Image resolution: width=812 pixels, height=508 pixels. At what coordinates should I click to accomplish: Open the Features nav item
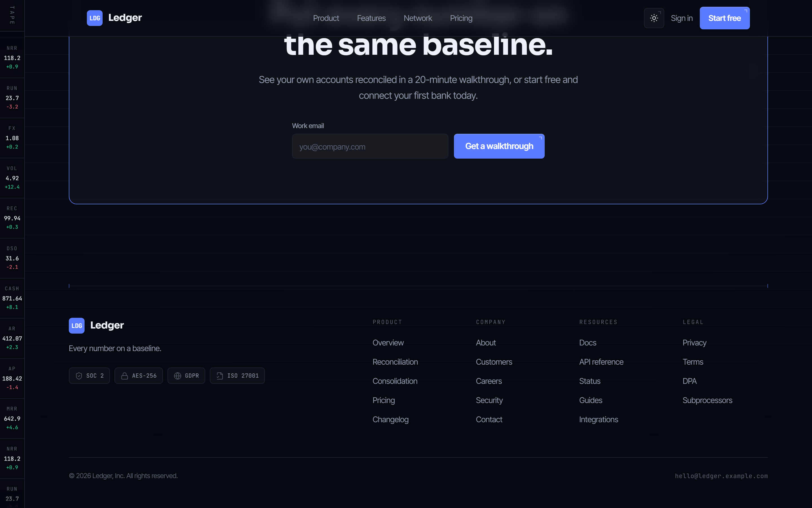[371, 18]
